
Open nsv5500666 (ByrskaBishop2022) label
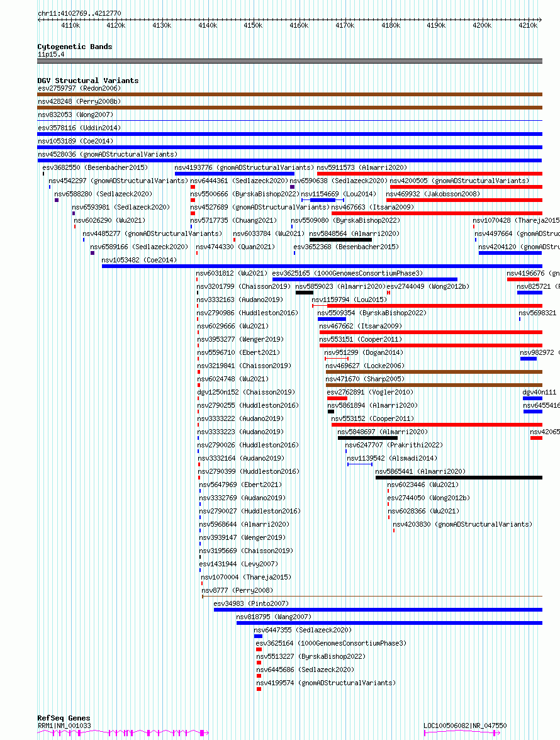coord(245,194)
